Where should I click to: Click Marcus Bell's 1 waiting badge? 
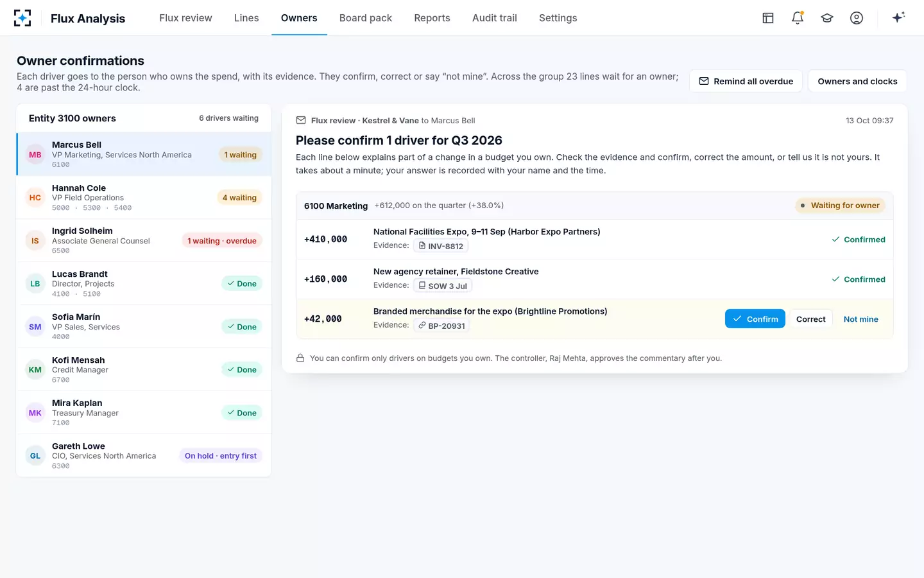(240, 155)
